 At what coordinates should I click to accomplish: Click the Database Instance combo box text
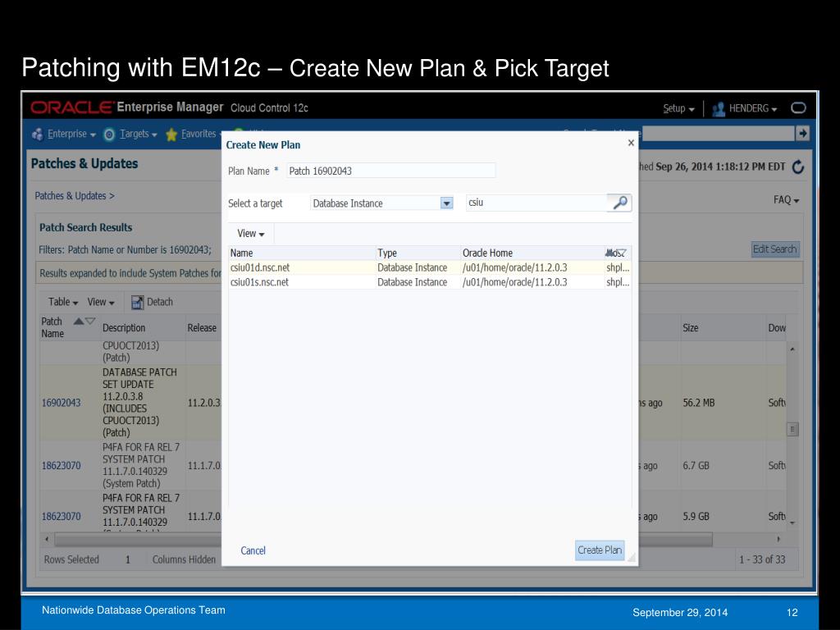click(x=348, y=203)
